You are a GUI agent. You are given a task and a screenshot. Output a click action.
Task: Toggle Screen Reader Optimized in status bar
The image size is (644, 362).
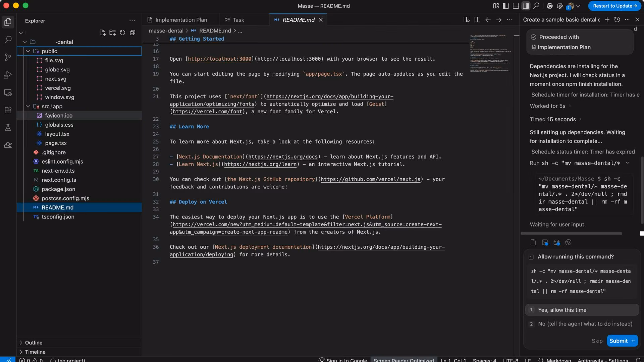[x=404, y=360]
